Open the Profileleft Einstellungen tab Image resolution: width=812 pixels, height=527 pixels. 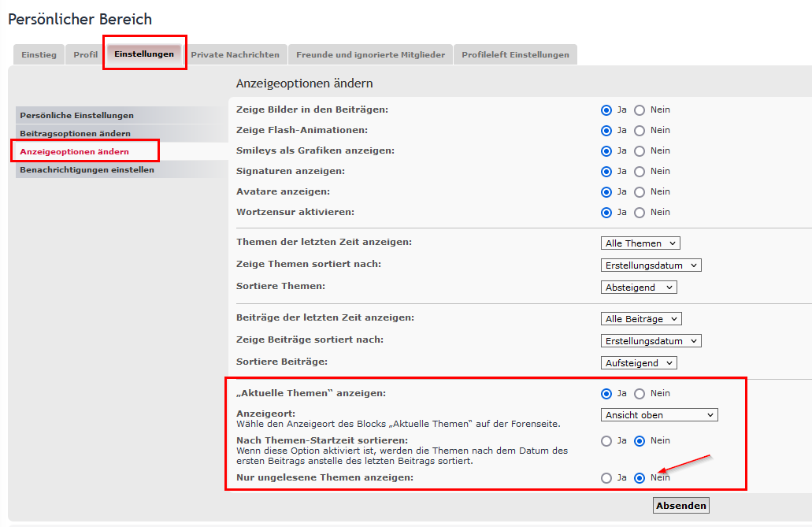pos(515,54)
